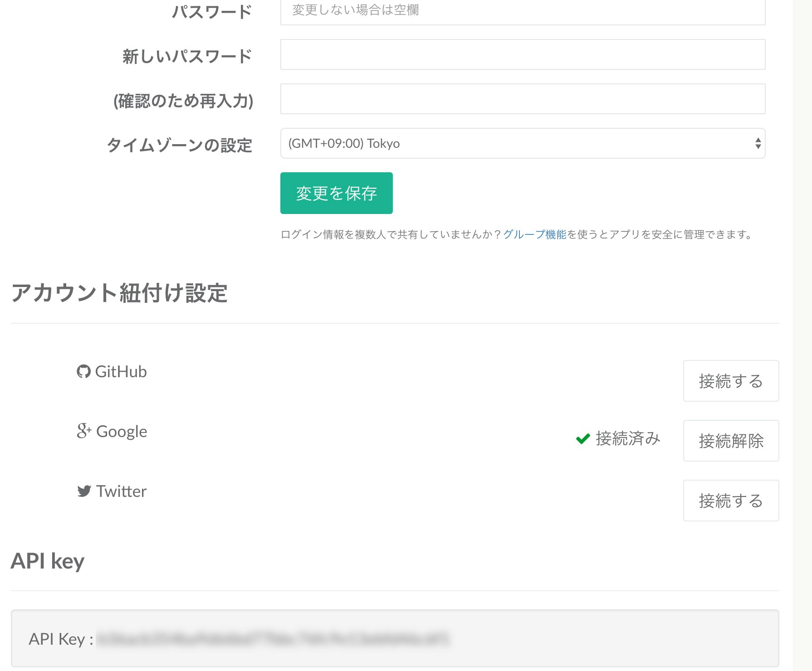This screenshot has width=812, height=671.
Task: Click the green connected checkmark icon
Action: pyautogui.click(x=583, y=438)
